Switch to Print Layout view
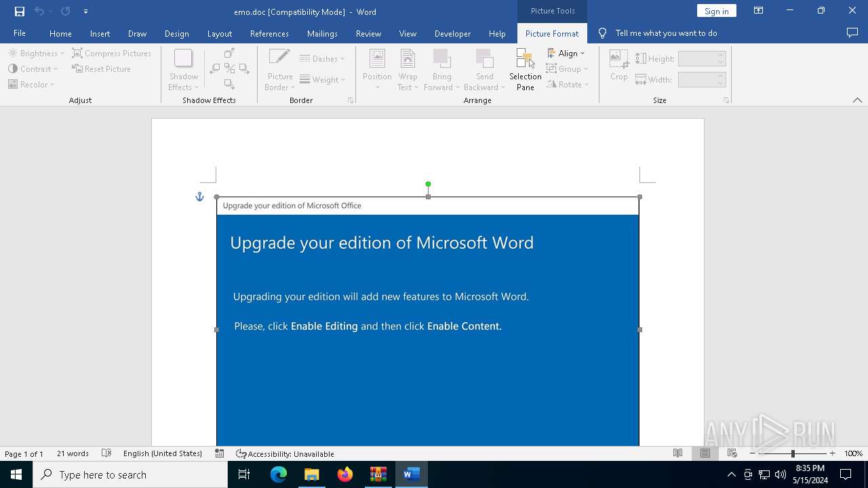This screenshot has height=488, width=868. (705, 453)
